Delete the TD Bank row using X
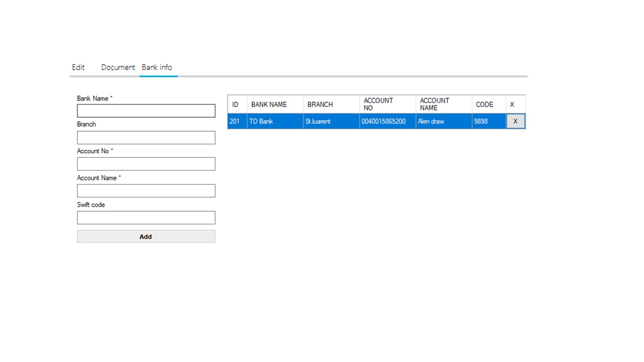644x362 pixels. pyautogui.click(x=515, y=121)
